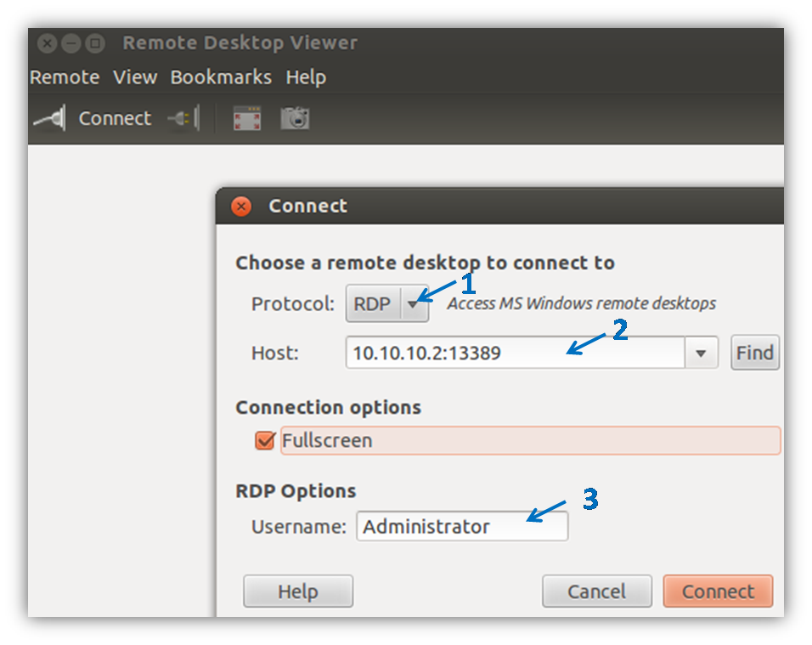Click the Help button in the dialog
Screen dimensions: 812x645
(x=298, y=591)
